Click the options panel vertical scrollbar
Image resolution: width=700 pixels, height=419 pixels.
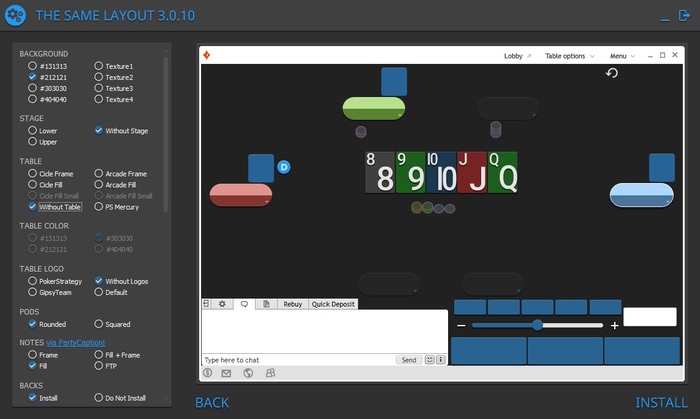166,134
